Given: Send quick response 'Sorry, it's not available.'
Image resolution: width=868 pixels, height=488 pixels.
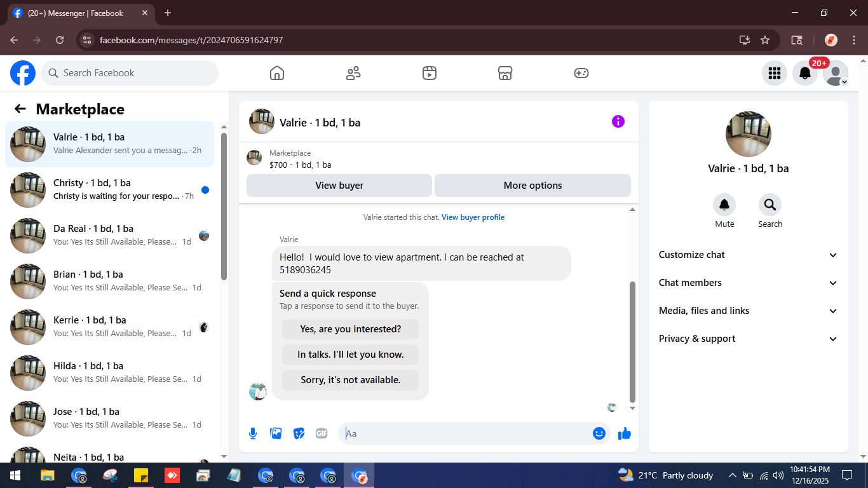Looking at the screenshot, I should click(350, 380).
